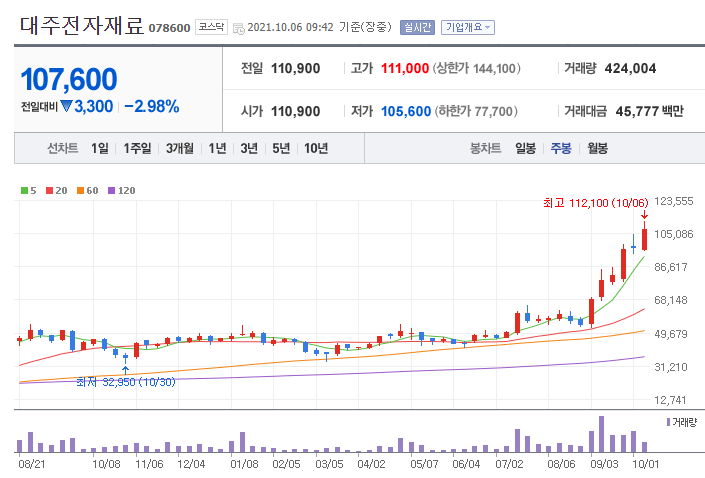
Task: Switch to the 1년 line chart
Action: tap(217, 148)
